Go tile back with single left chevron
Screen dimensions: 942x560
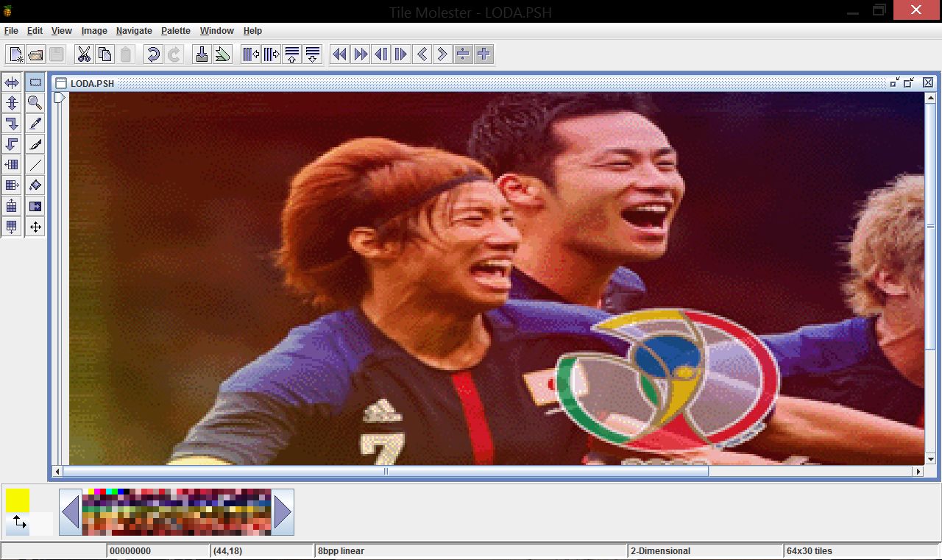422,54
